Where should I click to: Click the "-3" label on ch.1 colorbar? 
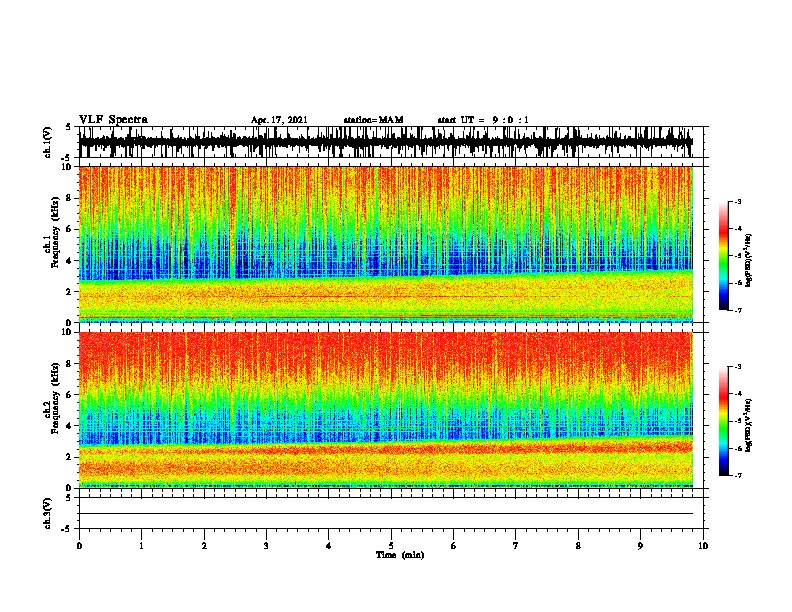pos(738,201)
